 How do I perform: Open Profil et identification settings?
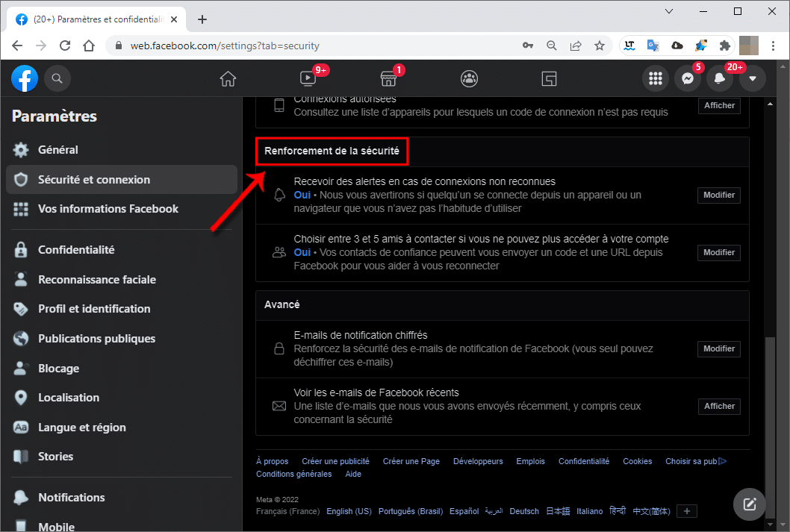122,309
